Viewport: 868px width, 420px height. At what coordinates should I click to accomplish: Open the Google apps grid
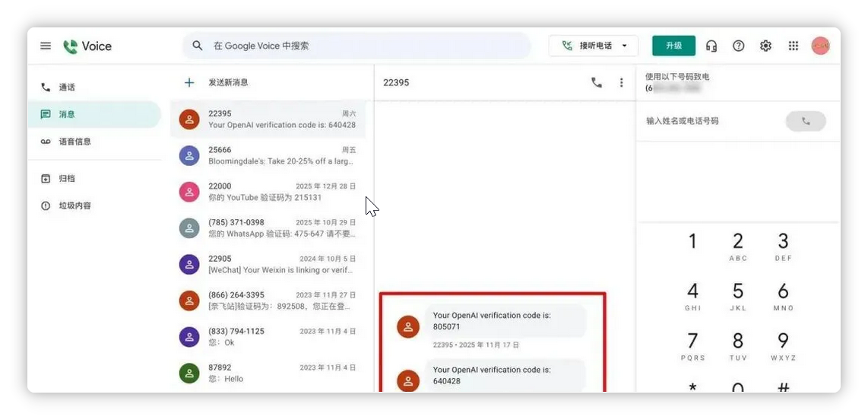[794, 46]
